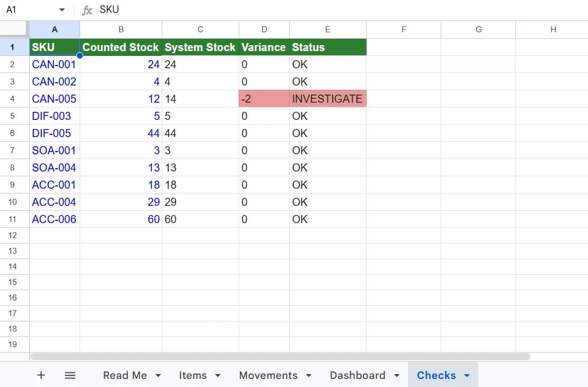Select cell CAN-005
Viewport: 588px width, 387px height.
pyautogui.click(x=54, y=98)
